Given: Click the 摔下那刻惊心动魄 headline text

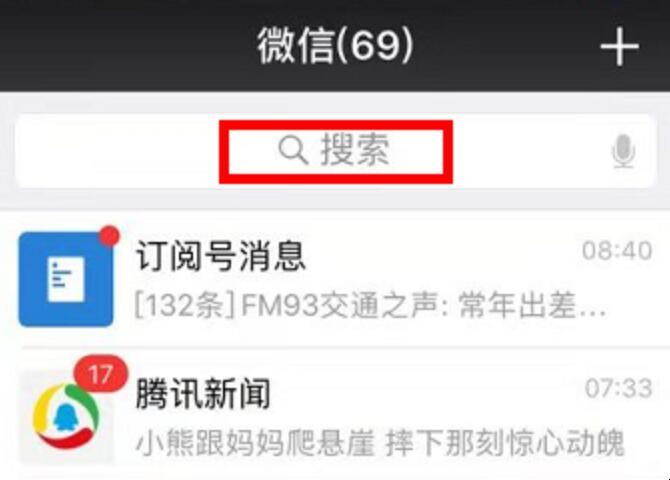Looking at the screenshot, I should pyautogui.click(x=505, y=443).
